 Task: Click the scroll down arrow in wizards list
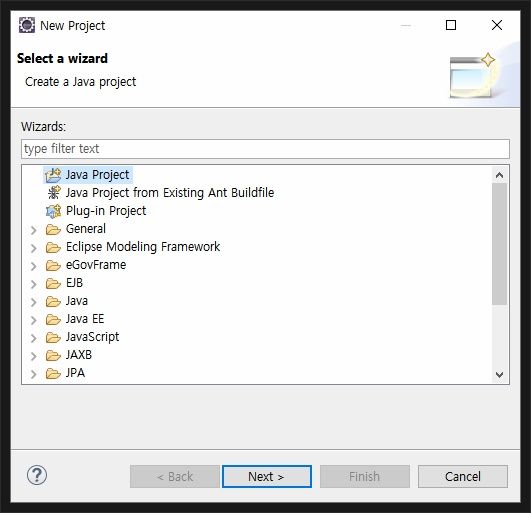499,375
